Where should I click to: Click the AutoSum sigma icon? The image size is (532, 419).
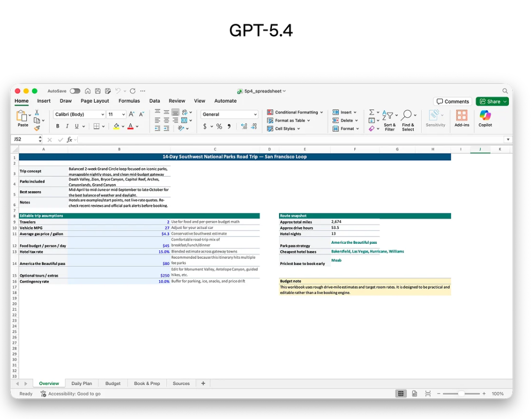(371, 112)
